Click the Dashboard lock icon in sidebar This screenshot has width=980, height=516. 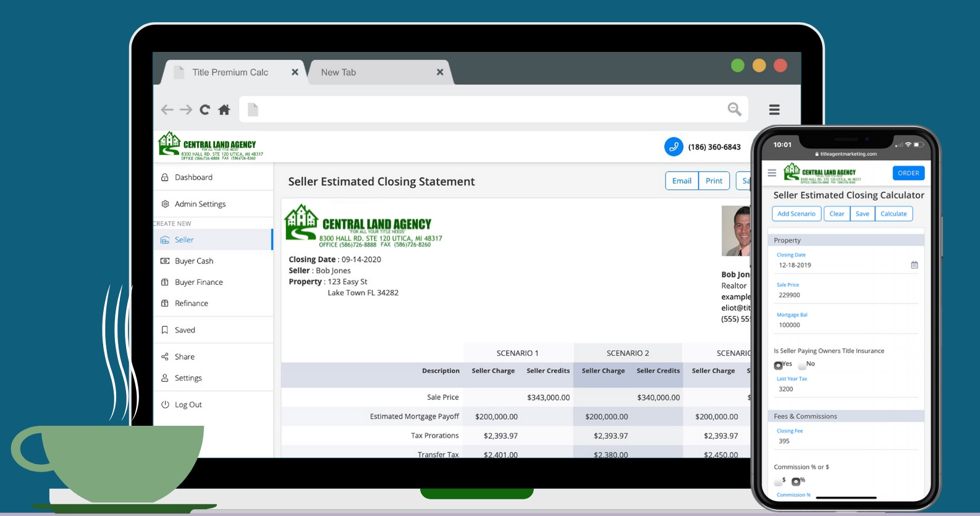(165, 177)
